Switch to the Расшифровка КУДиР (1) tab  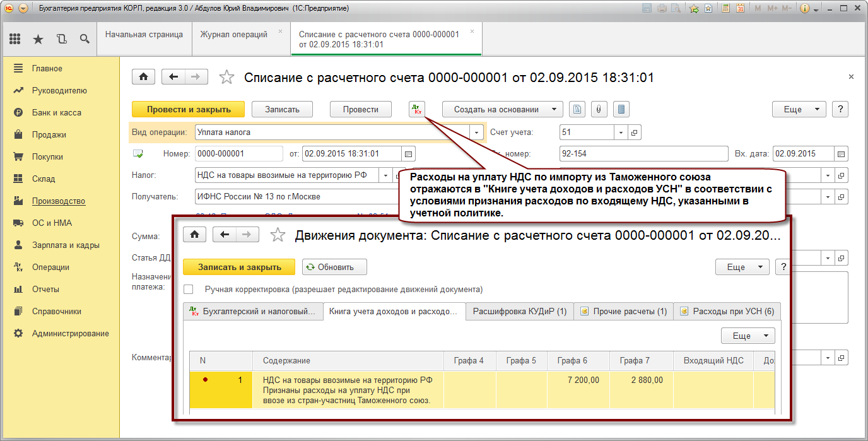[520, 311]
